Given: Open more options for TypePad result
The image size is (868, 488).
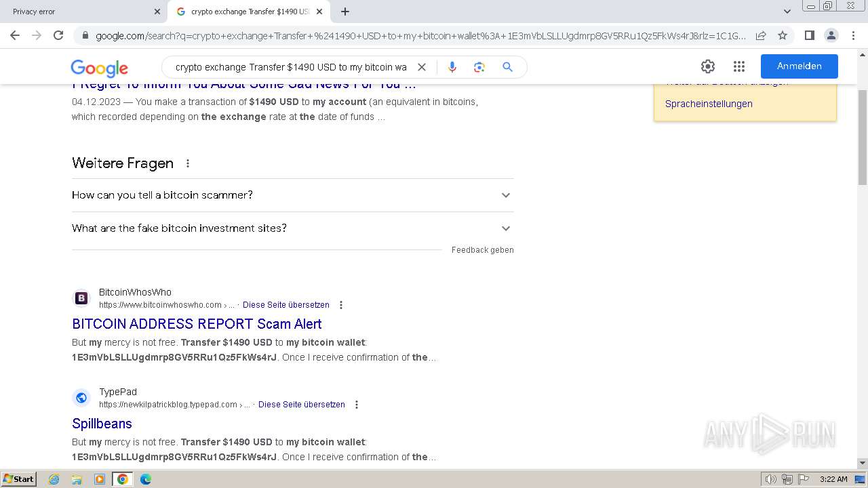Looking at the screenshot, I should (x=357, y=405).
